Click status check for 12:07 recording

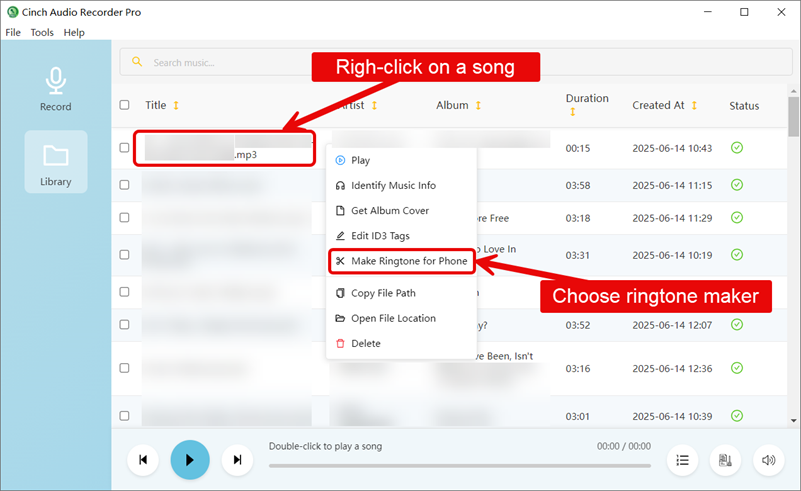737,324
